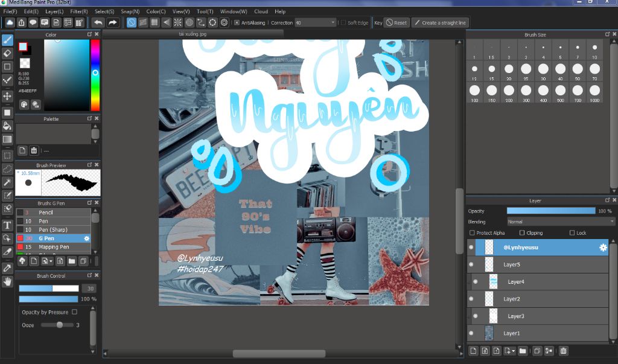
Task: Select the Brush tool in the left toolbar
Action: (x=7, y=40)
